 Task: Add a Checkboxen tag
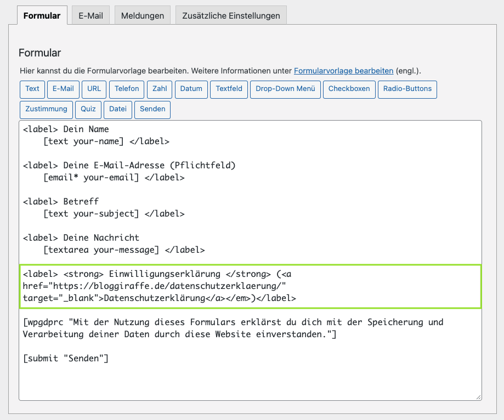pos(349,89)
